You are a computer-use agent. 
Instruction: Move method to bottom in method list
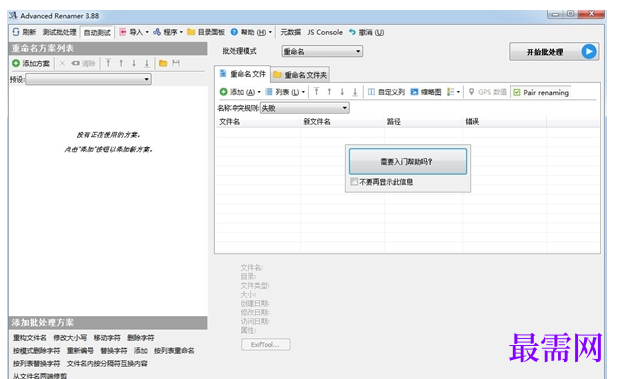click(147, 63)
